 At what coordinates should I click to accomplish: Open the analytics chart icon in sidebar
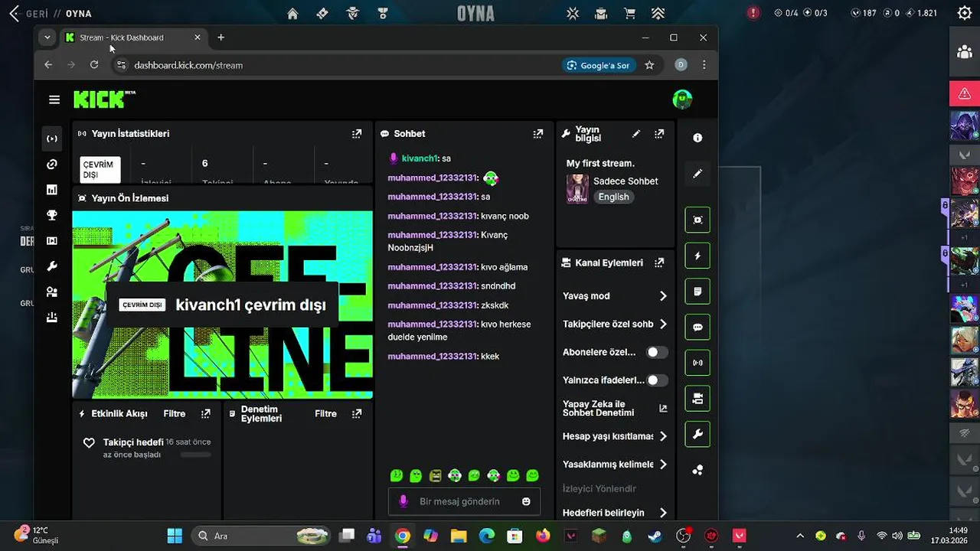point(52,190)
